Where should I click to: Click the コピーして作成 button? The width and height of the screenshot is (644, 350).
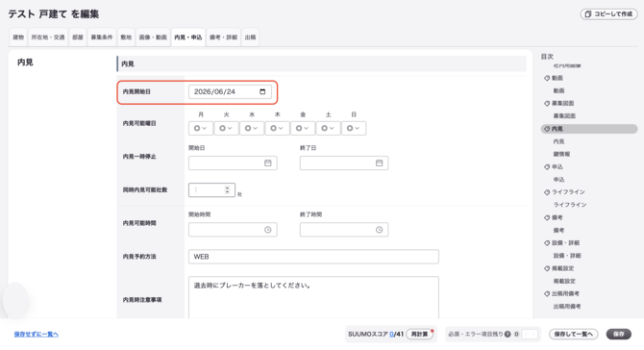[608, 14]
